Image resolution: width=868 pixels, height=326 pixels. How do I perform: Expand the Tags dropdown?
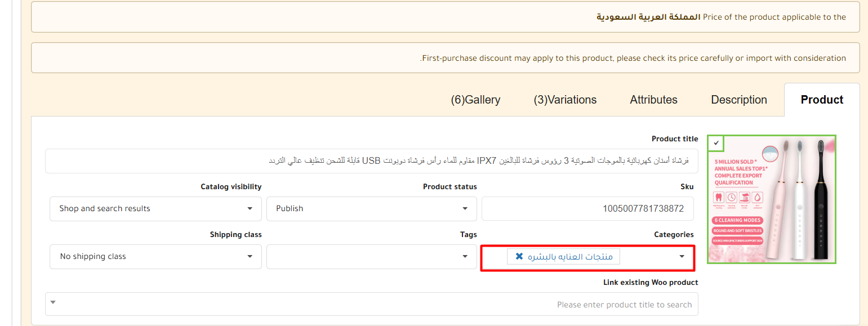tap(465, 257)
